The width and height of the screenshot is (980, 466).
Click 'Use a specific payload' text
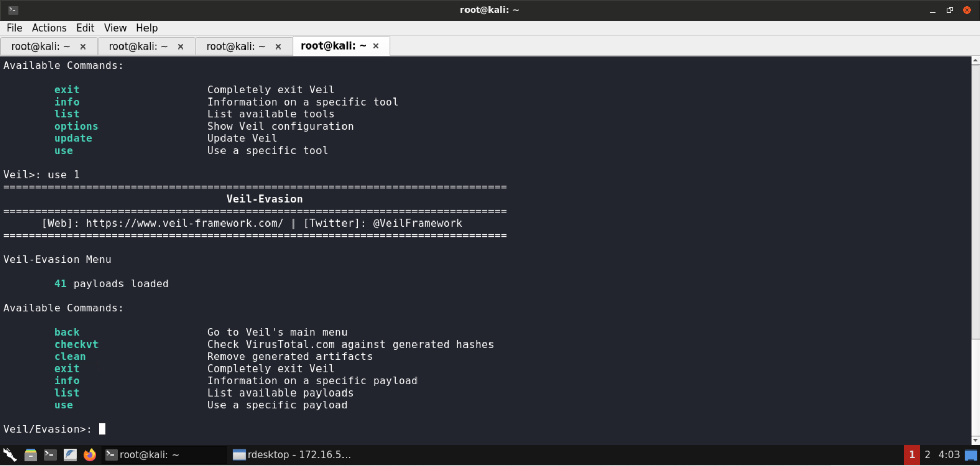pyautogui.click(x=277, y=405)
